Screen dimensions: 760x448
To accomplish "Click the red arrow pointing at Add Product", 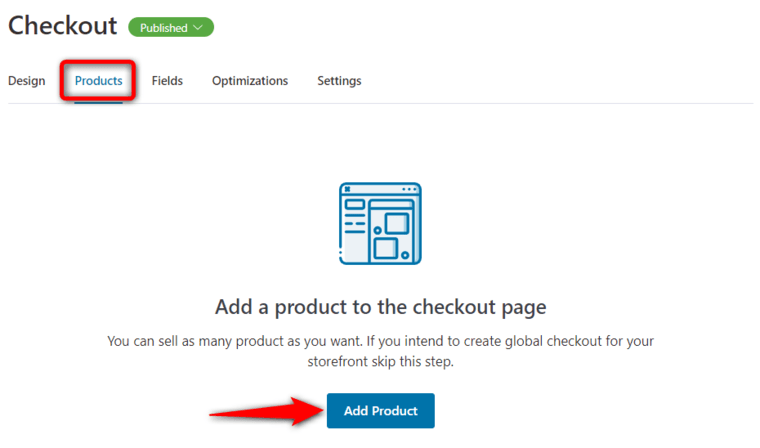I will pyautogui.click(x=267, y=411).
